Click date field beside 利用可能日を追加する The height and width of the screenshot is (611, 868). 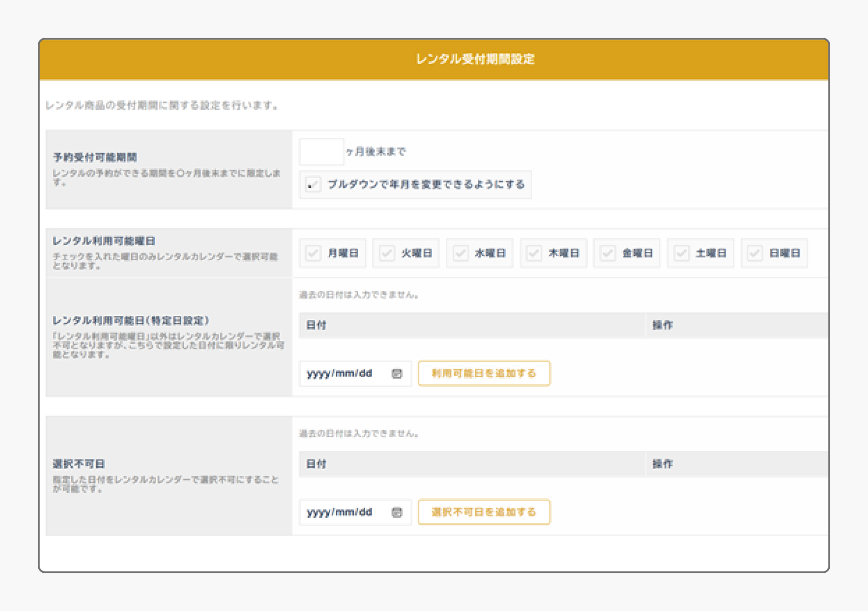point(355,373)
